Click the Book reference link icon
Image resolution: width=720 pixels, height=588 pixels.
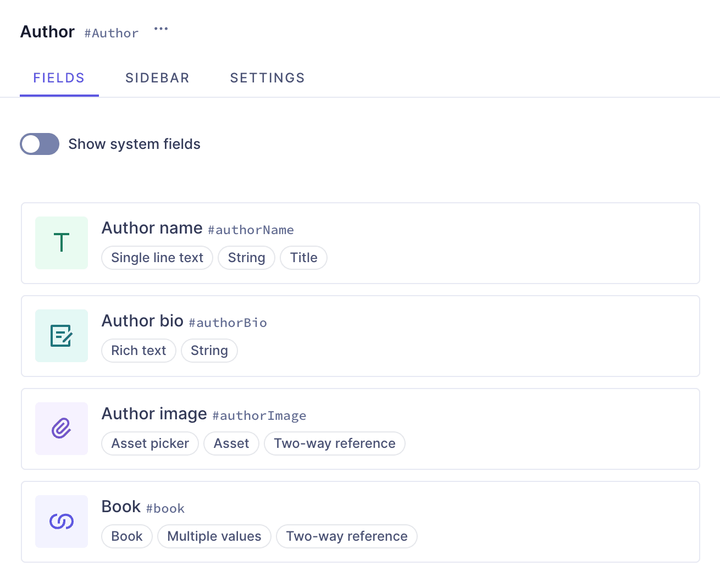tap(62, 522)
